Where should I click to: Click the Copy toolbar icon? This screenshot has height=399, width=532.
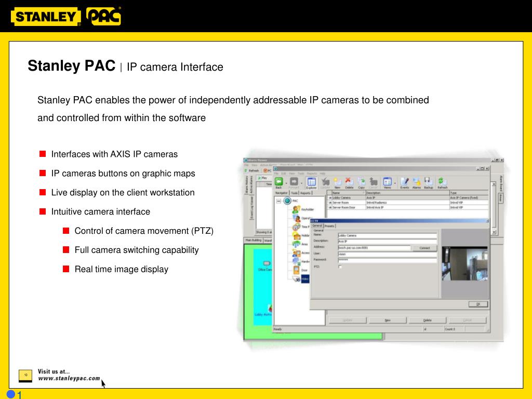(x=362, y=182)
